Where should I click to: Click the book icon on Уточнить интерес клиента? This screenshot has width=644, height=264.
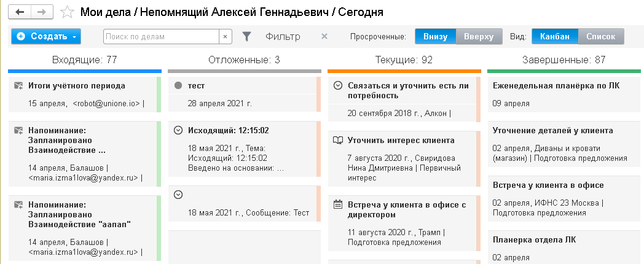pyautogui.click(x=337, y=141)
